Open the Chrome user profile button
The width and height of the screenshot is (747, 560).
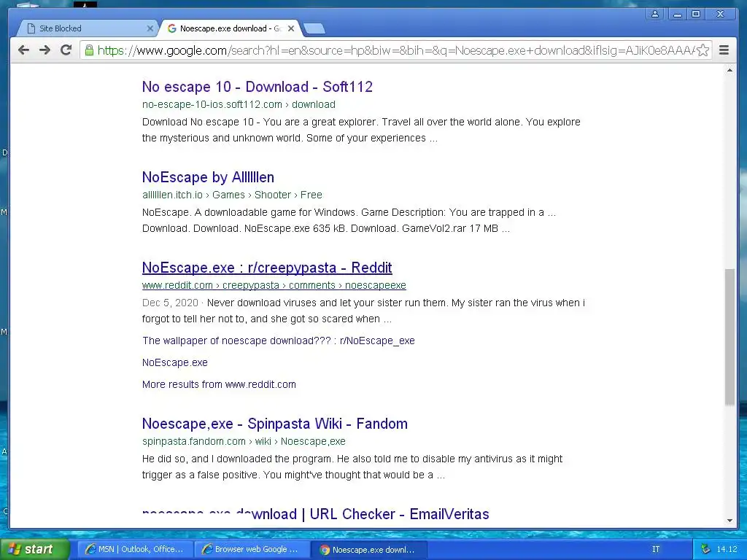pos(655,15)
